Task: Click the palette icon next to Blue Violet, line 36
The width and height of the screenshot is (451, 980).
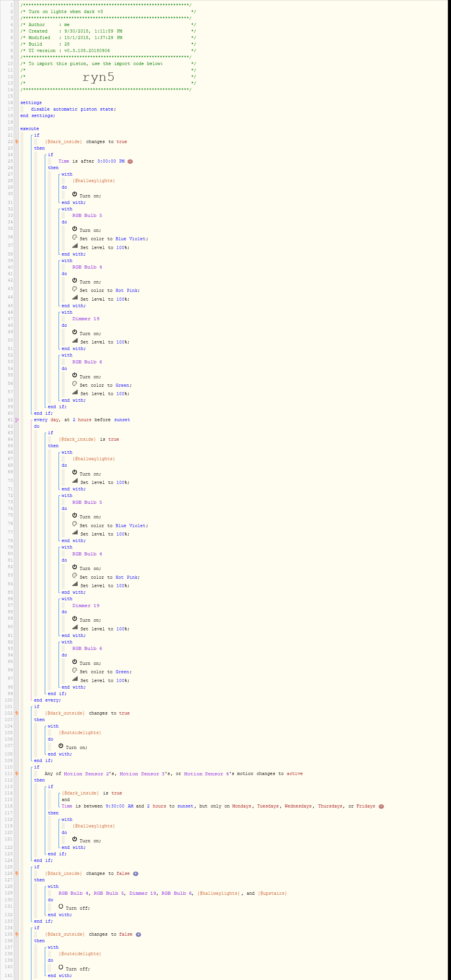Action: (x=75, y=238)
